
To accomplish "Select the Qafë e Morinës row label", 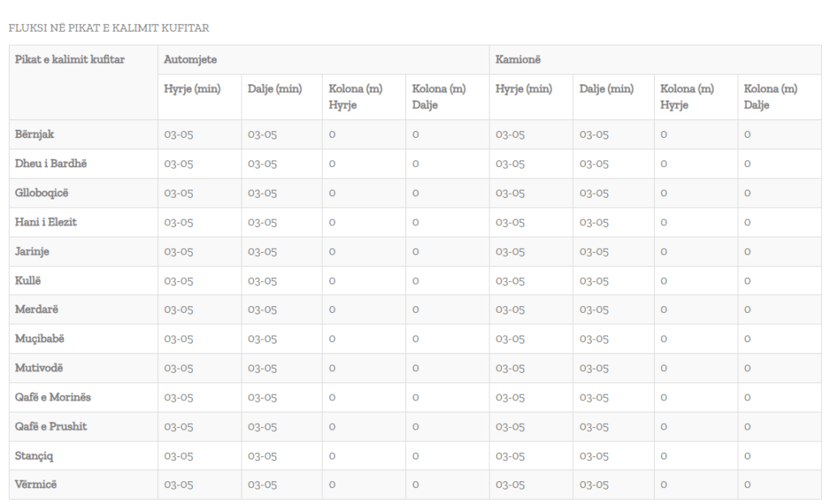I will point(53,397).
